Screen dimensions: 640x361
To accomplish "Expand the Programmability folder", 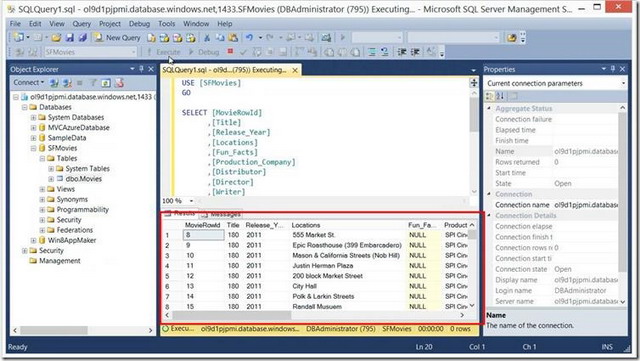I will [x=42, y=209].
